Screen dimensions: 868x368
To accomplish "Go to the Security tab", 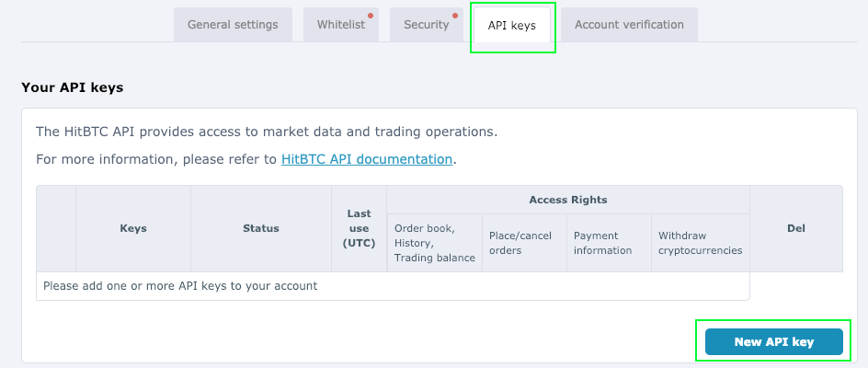I will point(427,25).
